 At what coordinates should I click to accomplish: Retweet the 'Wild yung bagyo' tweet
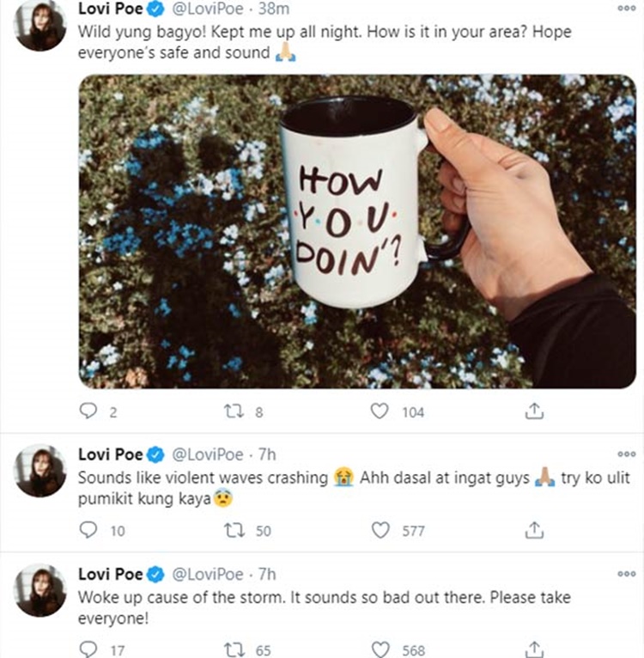click(x=232, y=411)
